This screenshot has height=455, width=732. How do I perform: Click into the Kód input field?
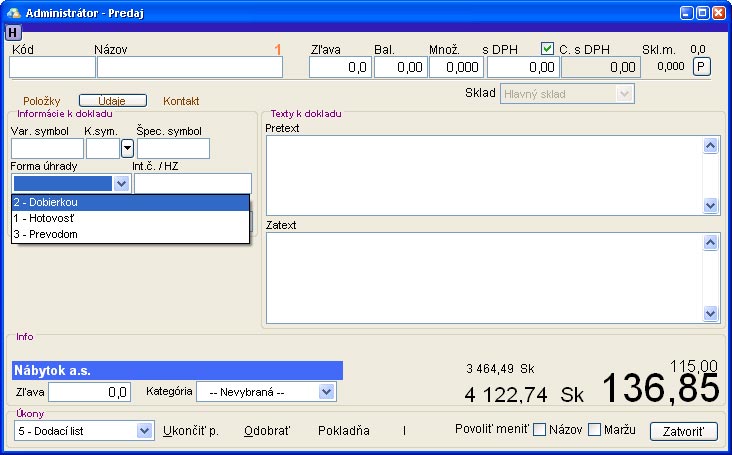52,67
